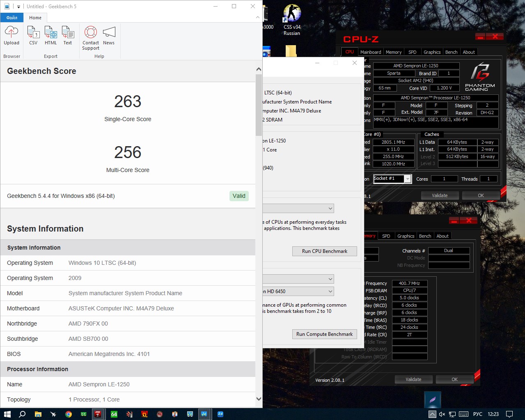Click the purple feather floating thumbnail
The height and width of the screenshot is (420, 525).
coord(433,400)
